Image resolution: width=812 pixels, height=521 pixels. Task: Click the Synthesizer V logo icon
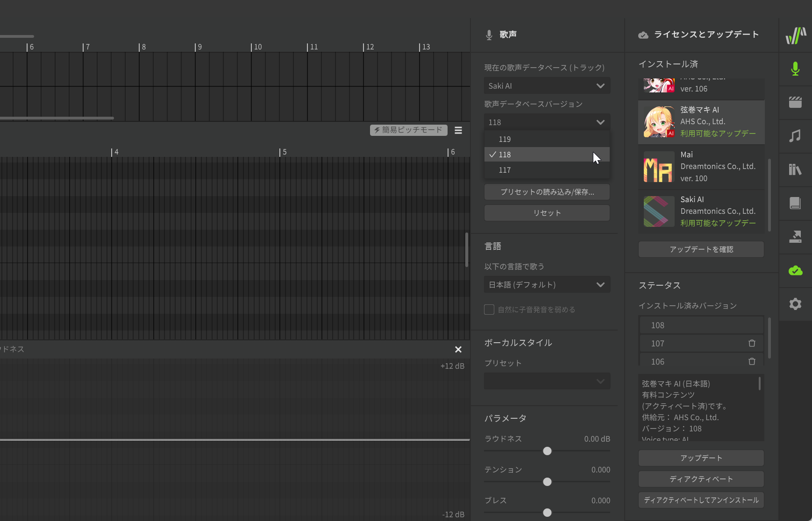pos(796,35)
